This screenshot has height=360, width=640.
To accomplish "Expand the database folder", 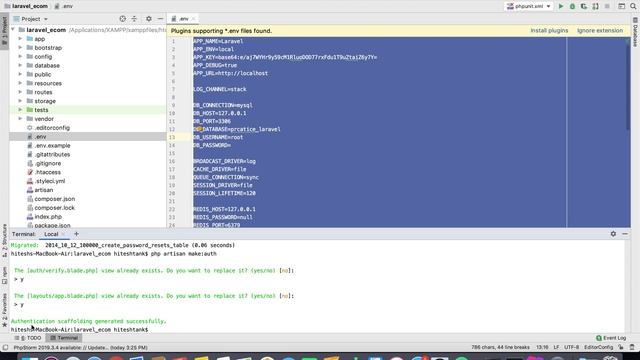I will click(x=20, y=65).
